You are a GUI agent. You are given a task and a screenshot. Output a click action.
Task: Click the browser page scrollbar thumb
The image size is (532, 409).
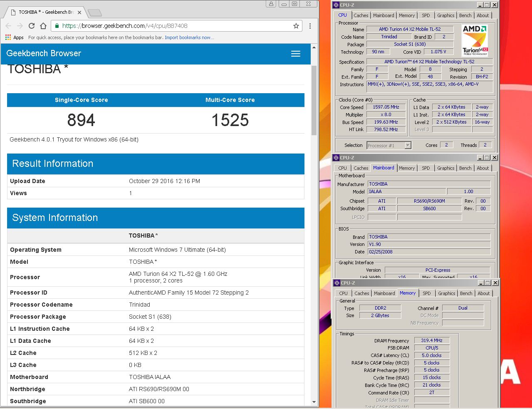pyautogui.click(x=314, y=100)
